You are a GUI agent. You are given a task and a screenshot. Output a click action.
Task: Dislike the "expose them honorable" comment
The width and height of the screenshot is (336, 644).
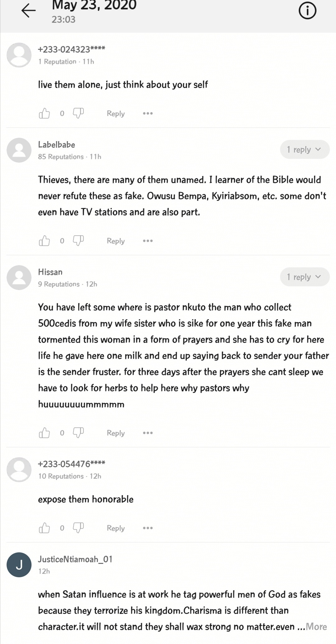click(78, 527)
